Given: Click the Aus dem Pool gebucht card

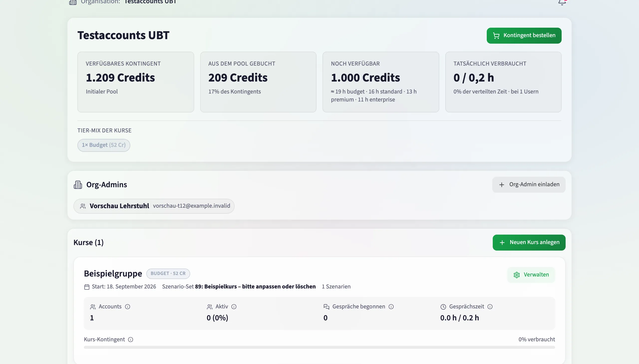Looking at the screenshot, I should click(x=258, y=82).
